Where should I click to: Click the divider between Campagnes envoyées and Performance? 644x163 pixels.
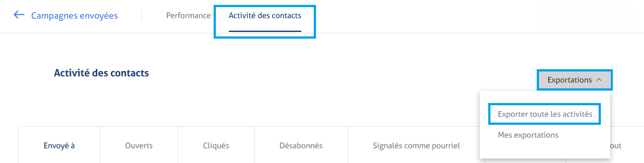[x=142, y=16]
